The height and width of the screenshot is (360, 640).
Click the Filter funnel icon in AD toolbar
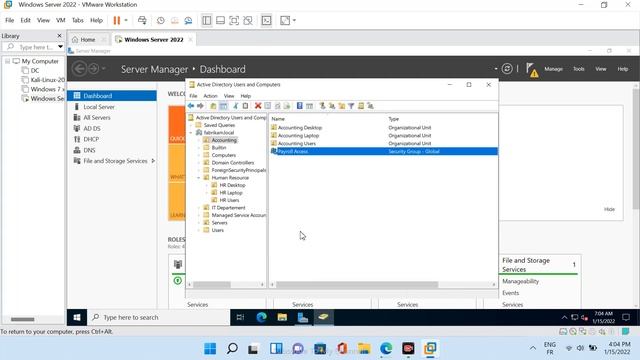pos(351,106)
